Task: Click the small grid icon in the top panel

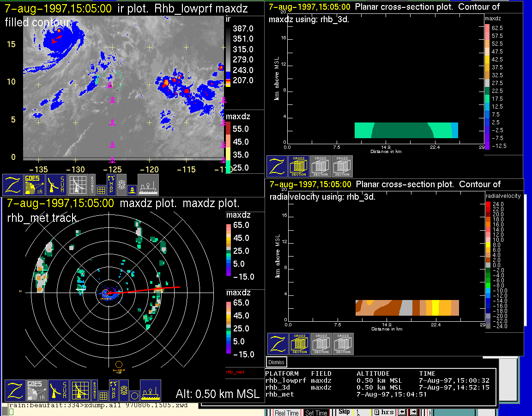Action: (102, 189)
